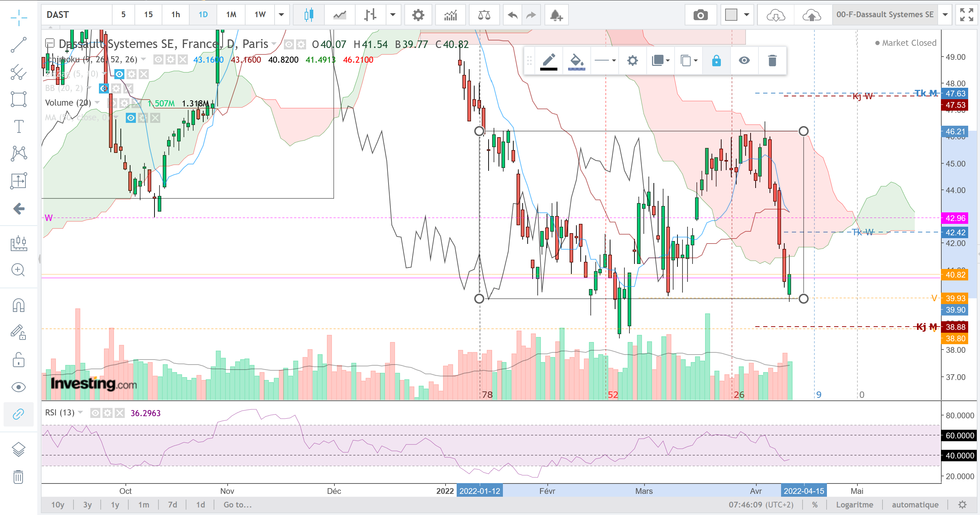Screen dimensions: 980x515
Task: Switch to the 1W timeframe
Action: tap(260, 15)
